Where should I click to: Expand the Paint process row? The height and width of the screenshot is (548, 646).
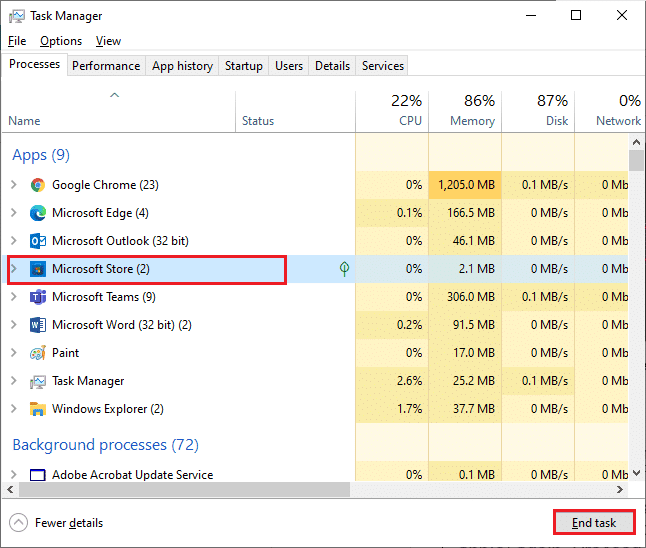(14, 353)
